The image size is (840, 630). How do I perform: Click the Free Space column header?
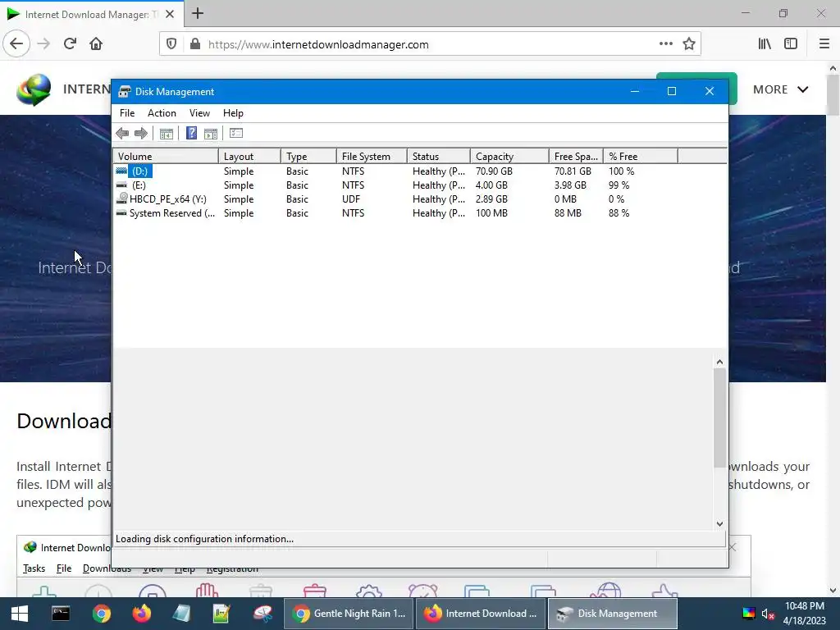(576, 157)
